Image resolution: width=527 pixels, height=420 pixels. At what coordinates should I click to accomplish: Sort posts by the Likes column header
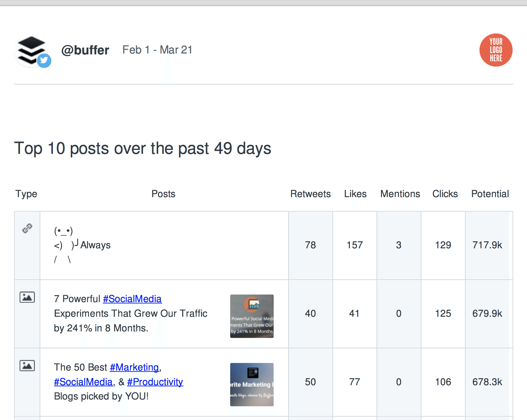tap(355, 194)
